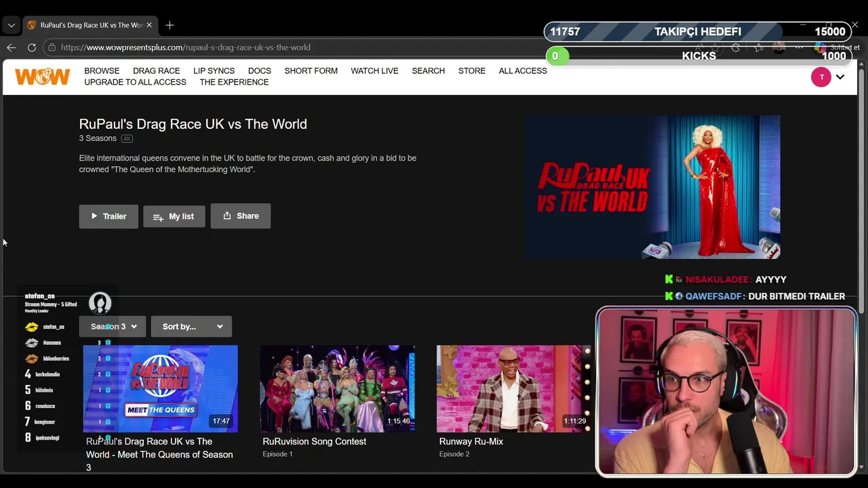
Task: Open the Meet The Queens of Season 3 title
Action: (159, 454)
